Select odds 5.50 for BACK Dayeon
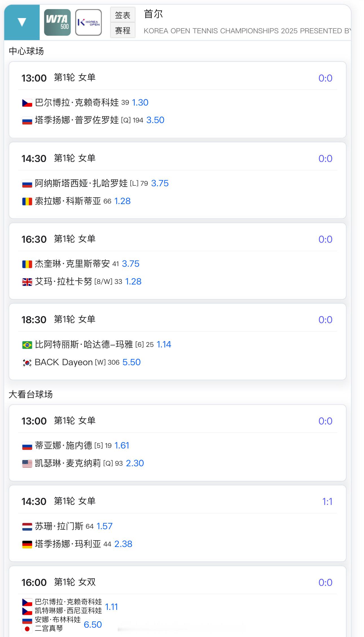Viewport: 364px width, 637px height. [131, 362]
